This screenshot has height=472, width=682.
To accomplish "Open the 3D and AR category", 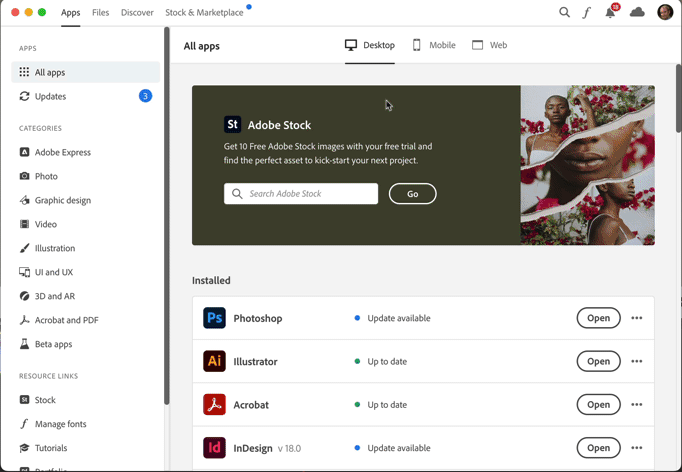I will pos(47,296).
